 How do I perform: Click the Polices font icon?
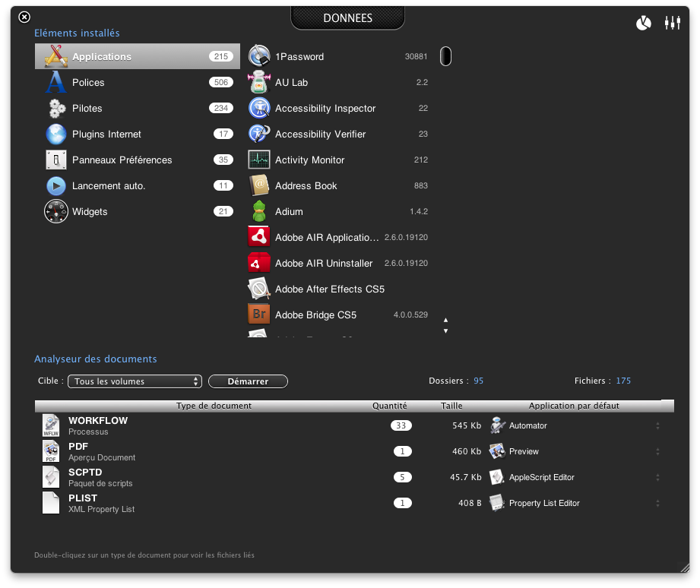(56, 82)
